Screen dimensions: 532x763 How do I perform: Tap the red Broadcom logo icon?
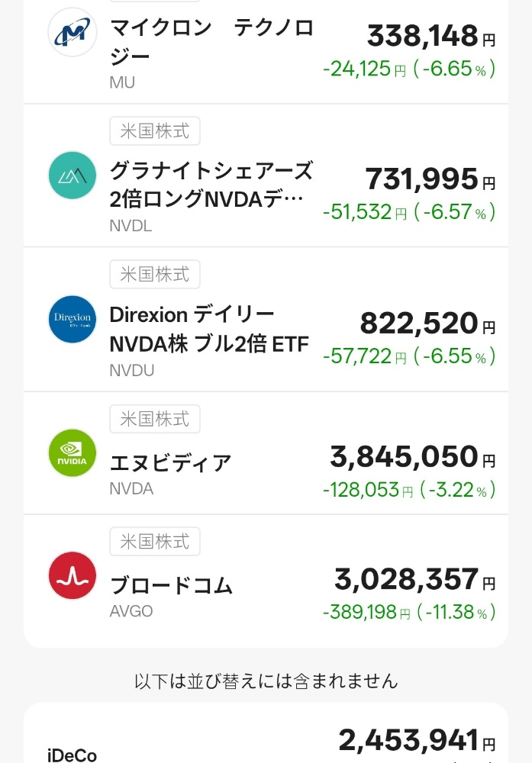click(73, 575)
